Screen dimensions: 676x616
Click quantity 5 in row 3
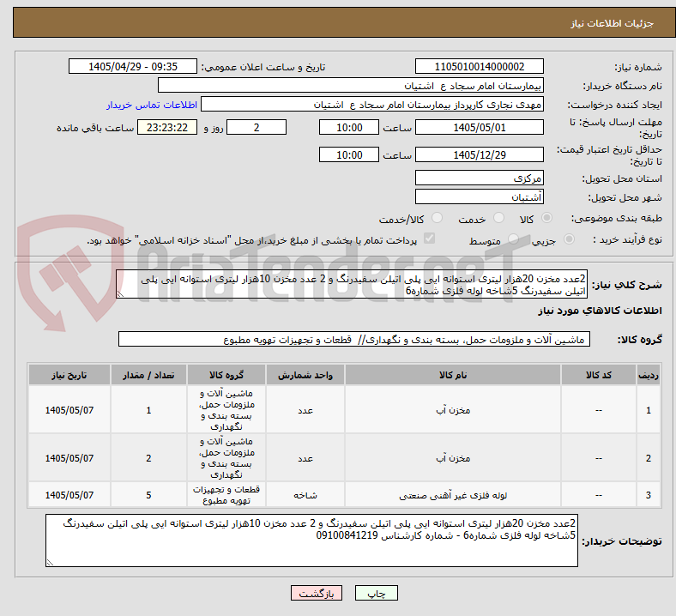148,495
